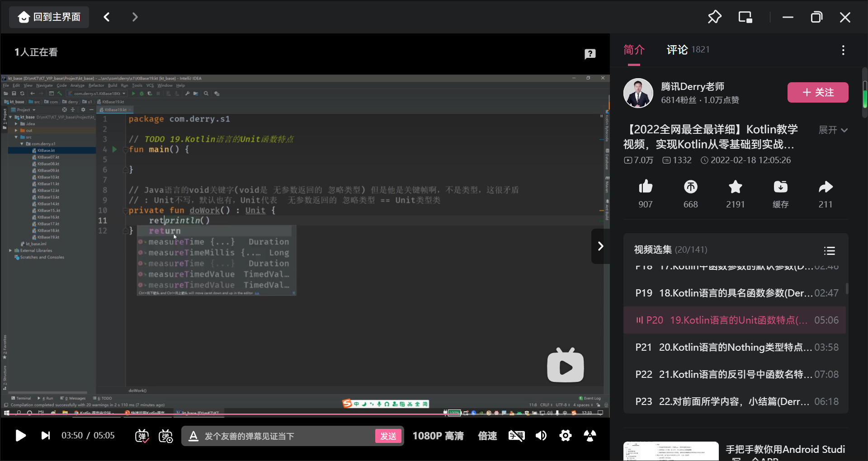This screenshot has width=868, height=461.
Task: Open the fan-shaped icon after the player settings gear
Action: coord(590,436)
